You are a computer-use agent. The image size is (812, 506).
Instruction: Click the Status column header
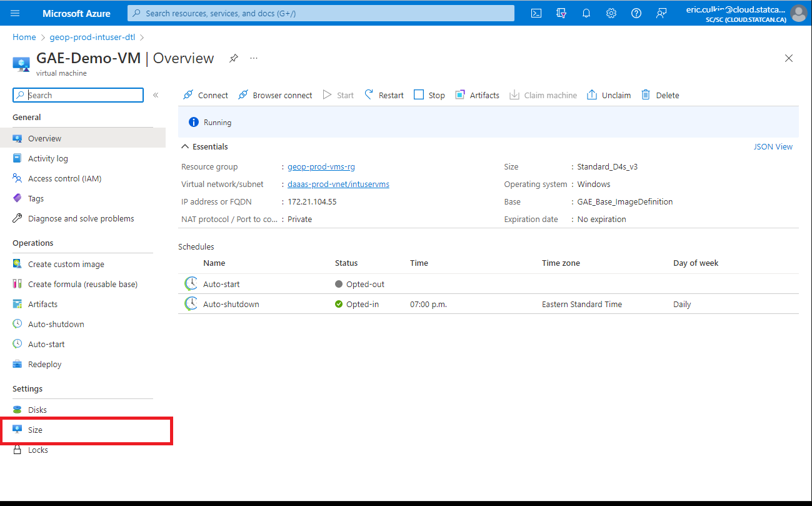[346, 263]
